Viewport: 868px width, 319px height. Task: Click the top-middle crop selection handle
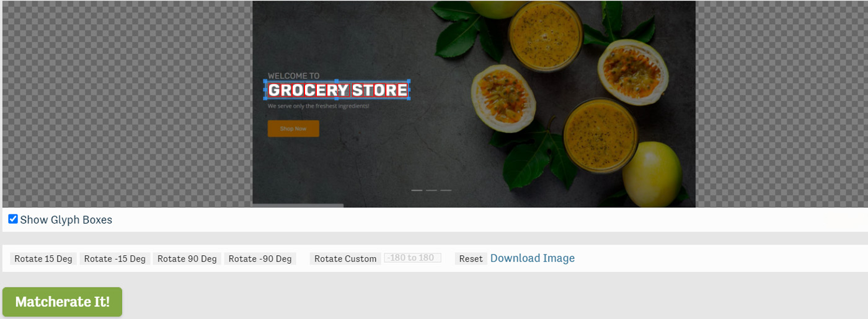click(x=337, y=81)
